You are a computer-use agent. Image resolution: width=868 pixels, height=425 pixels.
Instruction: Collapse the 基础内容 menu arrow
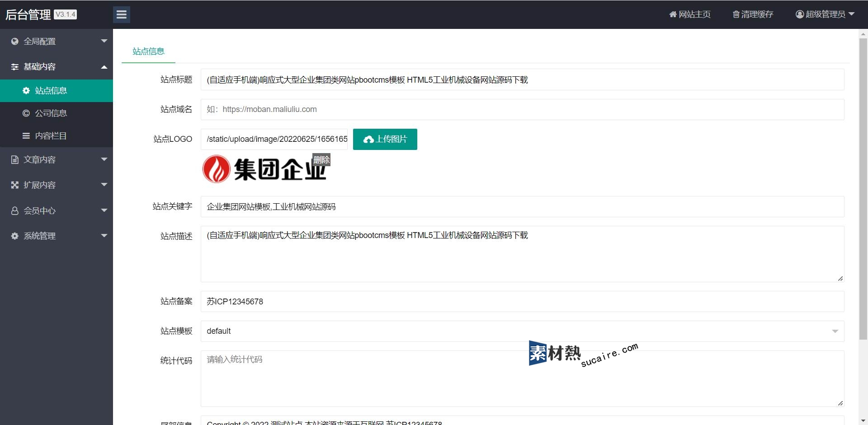click(x=104, y=67)
